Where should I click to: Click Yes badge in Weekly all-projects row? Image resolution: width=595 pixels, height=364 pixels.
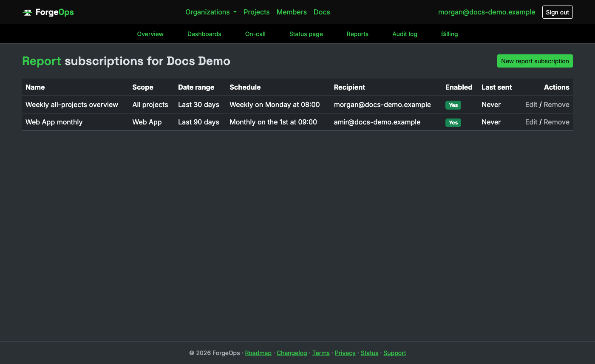(453, 105)
